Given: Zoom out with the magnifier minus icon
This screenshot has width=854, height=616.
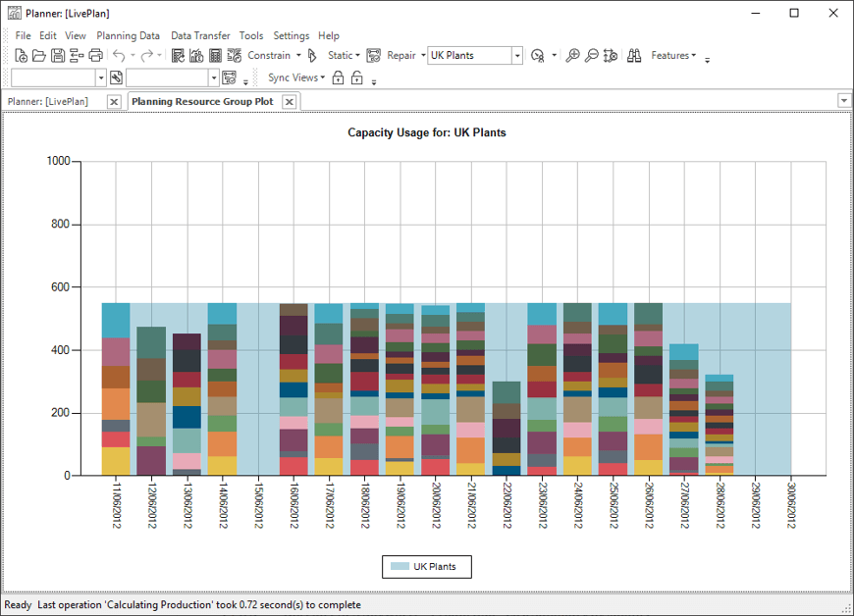Looking at the screenshot, I should (x=592, y=56).
